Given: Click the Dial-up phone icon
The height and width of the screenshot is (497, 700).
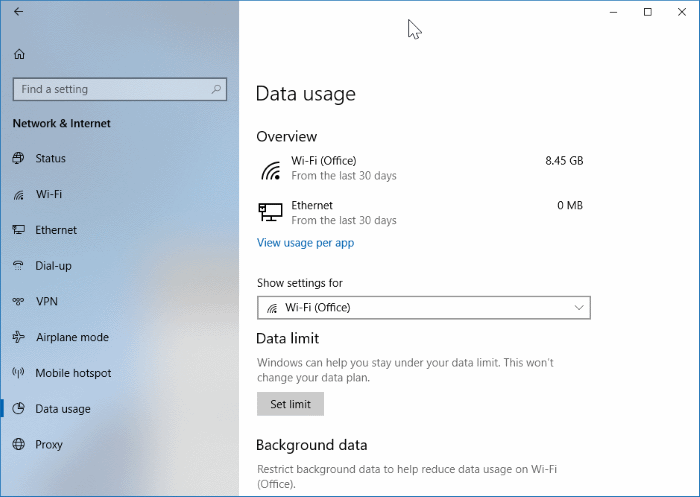Looking at the screenshot, I should click(18, 266).
